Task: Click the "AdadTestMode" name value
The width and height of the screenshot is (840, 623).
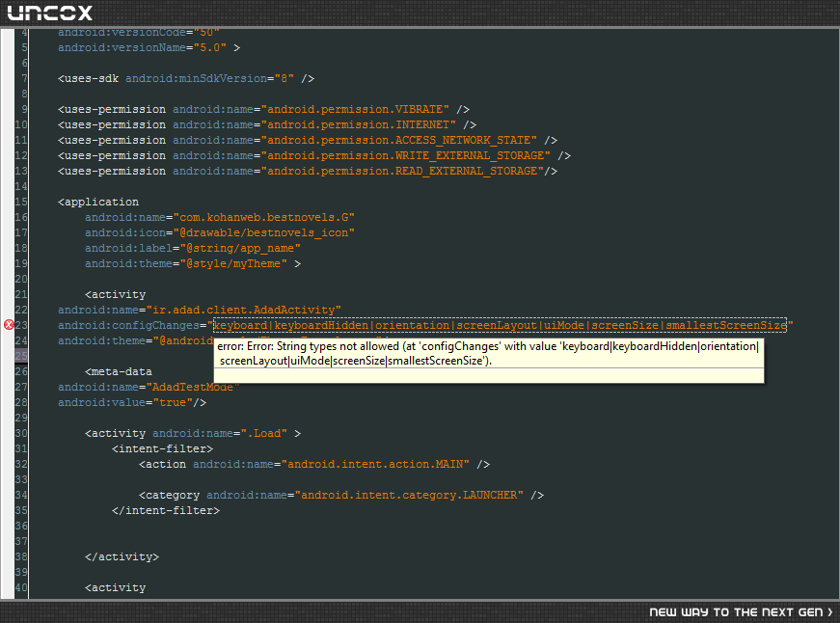Action: [192, 387]
